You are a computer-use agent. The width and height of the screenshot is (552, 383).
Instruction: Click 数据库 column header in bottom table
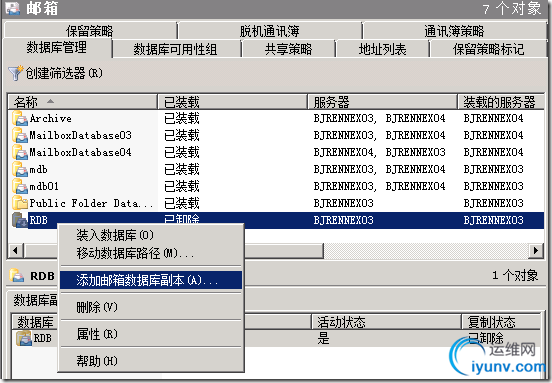pos(35,322)
